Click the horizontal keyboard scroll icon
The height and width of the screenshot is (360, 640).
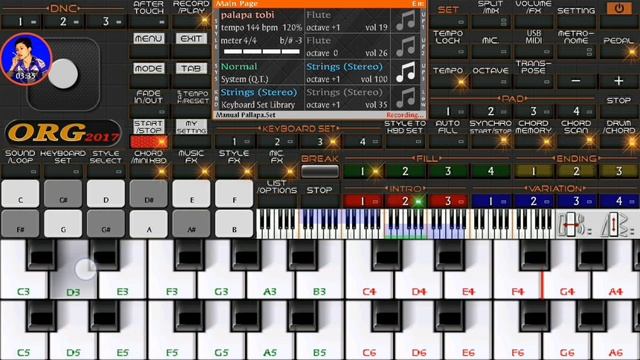point(575,224)
